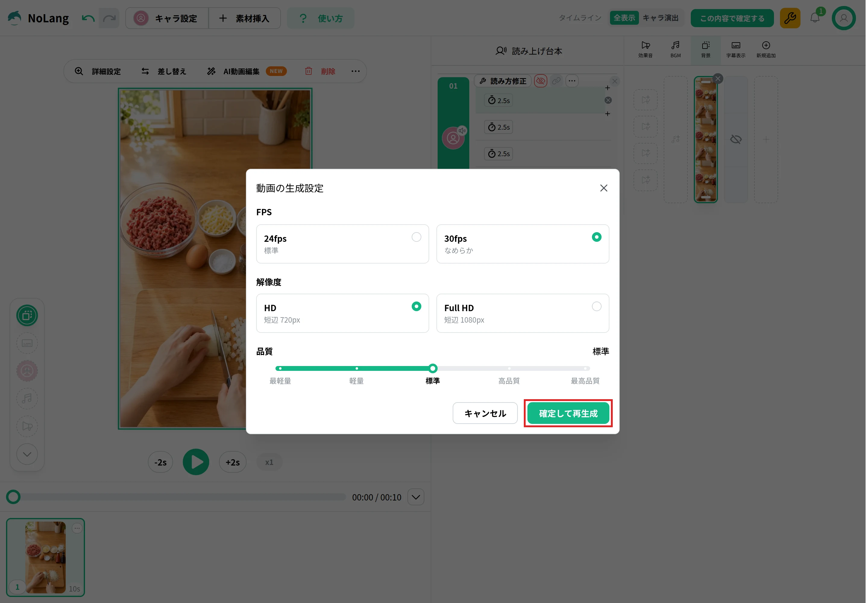The image size is (868, 603).
Task: Select the BGM tab
Action: coord(675,49)
